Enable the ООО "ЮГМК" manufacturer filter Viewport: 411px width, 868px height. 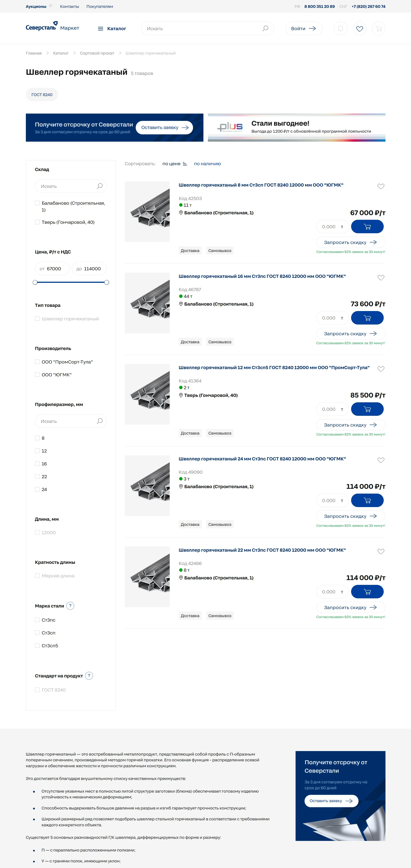click(37, 375)
